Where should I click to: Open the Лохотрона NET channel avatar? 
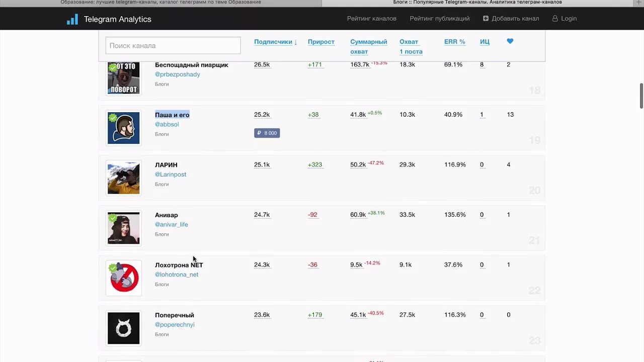123,278
